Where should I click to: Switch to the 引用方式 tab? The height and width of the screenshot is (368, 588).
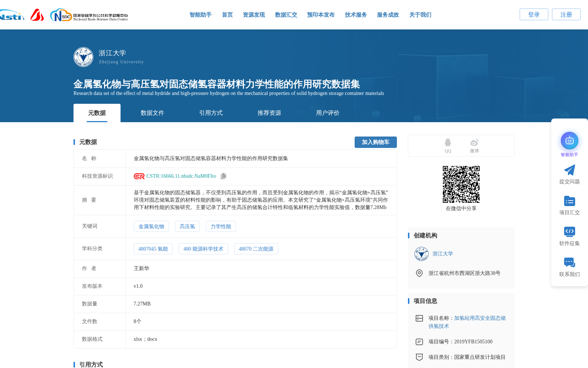[211, 113]
